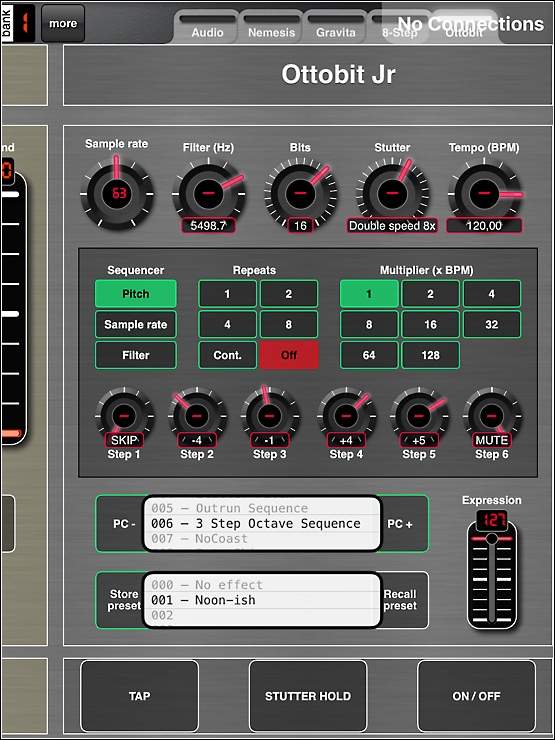Image resolution: width=555 pixels, height=740 pixels.
Task: Click PC + to advance program
Action: 401,524
